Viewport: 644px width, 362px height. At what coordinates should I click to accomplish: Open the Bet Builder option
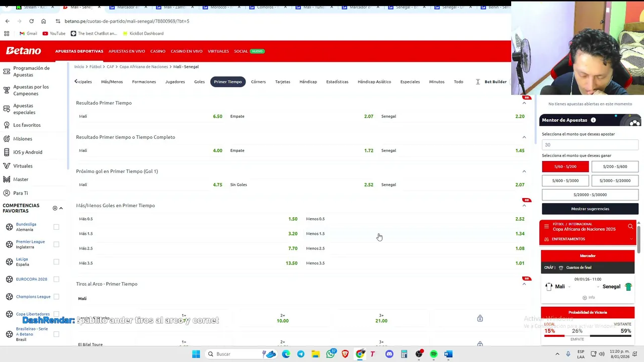coord(496,81)
